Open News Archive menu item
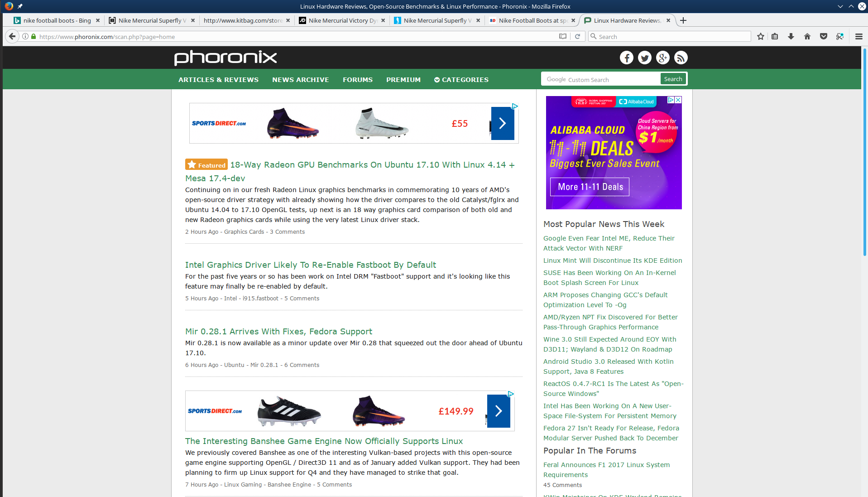 click(x=301, y=80)
